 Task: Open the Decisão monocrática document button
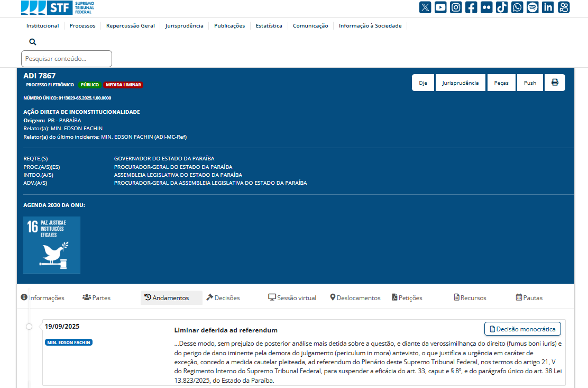[522, 329]
